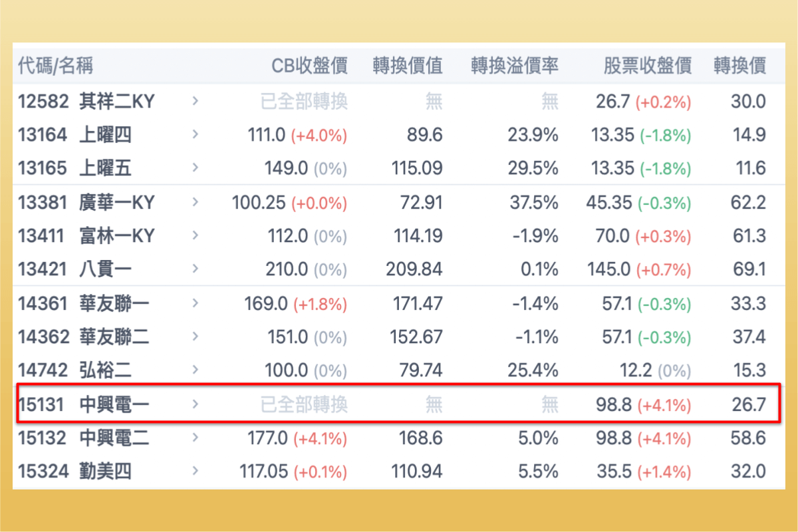This screenshot has height=532, width=798.
Task: Sort by the CB收盤價 column header
Action: point(309,66)
